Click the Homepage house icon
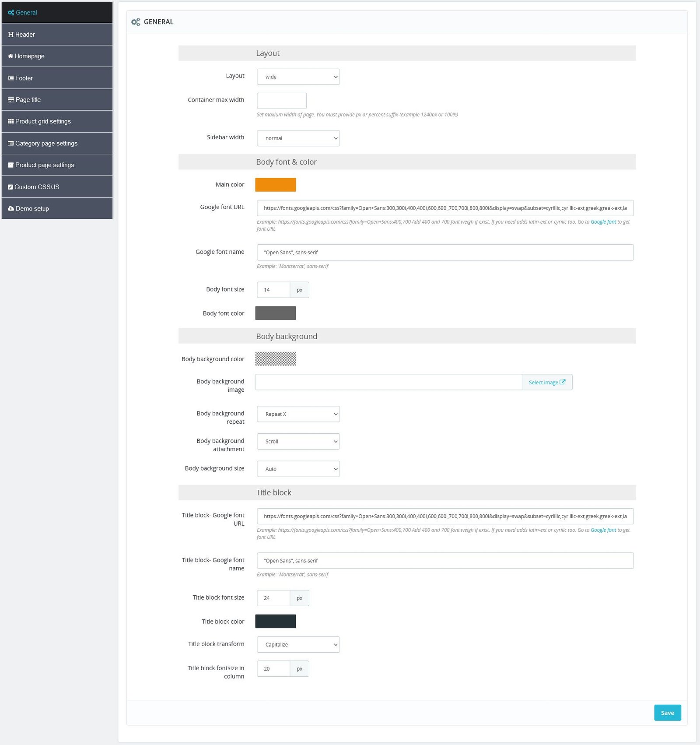 pos(10,56)
